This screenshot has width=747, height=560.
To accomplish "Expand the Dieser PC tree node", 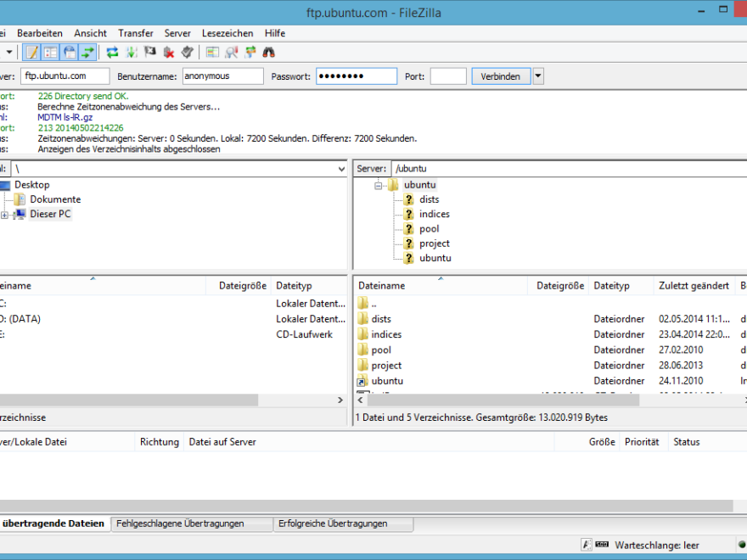I will tap(5, 215).
